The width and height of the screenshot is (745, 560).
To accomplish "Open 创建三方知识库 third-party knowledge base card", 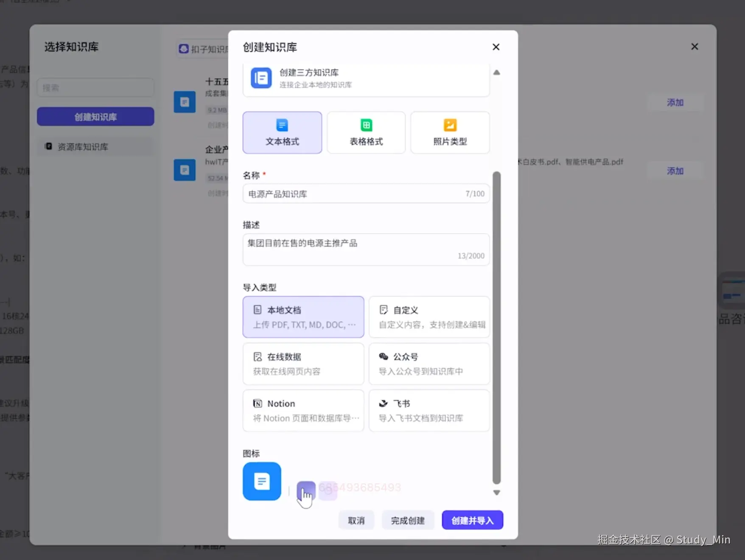I will coord(366,79).
